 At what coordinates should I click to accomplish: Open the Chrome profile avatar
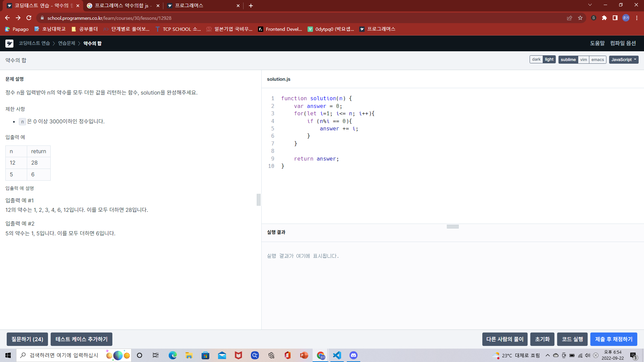pos(626,18)
